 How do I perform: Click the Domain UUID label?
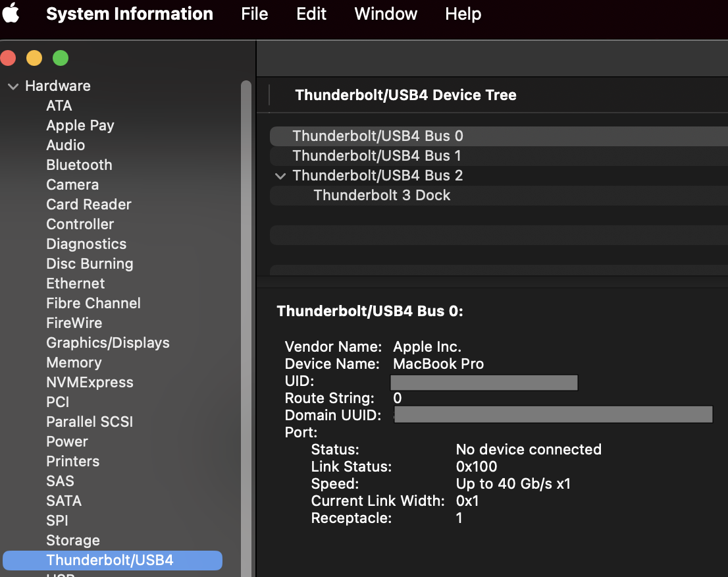(x=333, y=416)
